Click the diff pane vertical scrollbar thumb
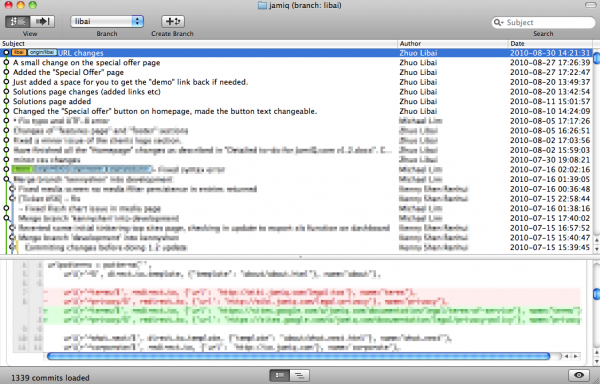600x384 pixels. tap(596, 294)
